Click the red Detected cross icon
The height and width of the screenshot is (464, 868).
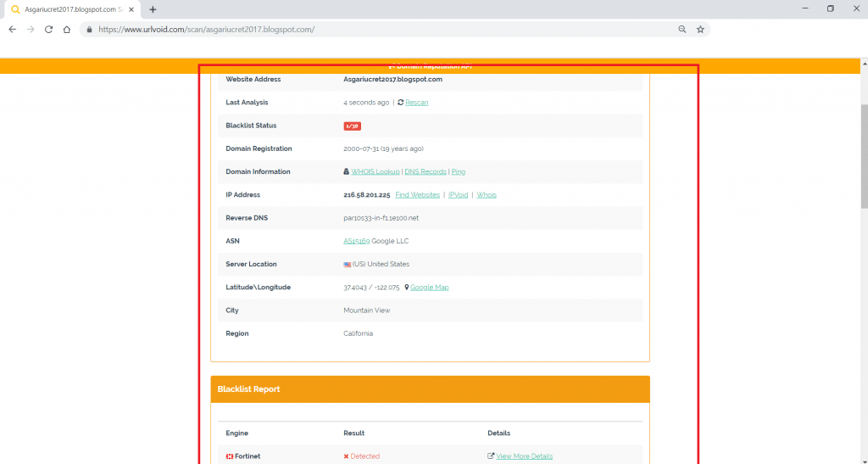346,456
